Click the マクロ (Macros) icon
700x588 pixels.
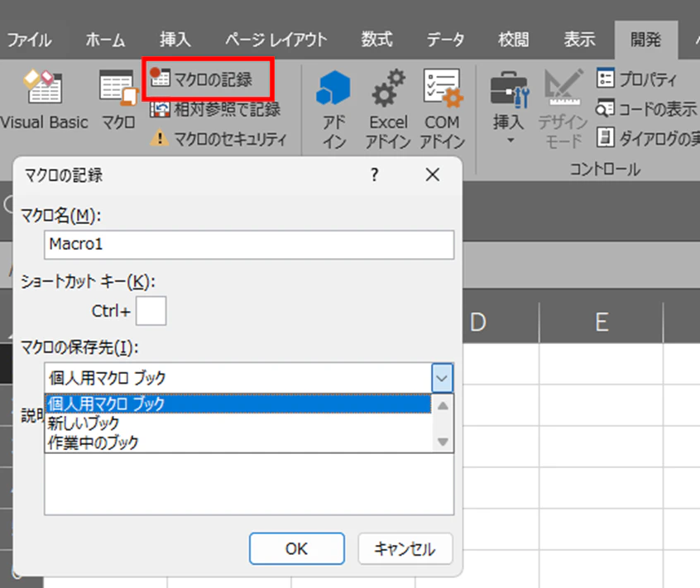point(117,100)
